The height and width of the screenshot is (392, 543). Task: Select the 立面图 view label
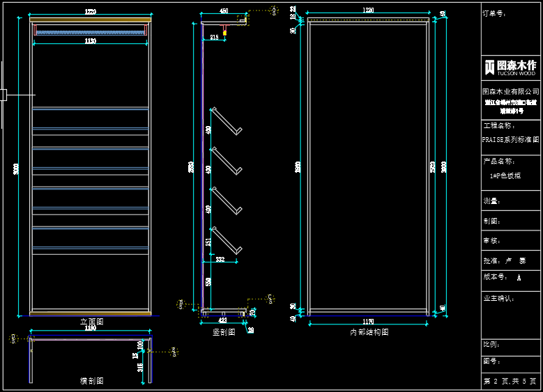point(91,322)
